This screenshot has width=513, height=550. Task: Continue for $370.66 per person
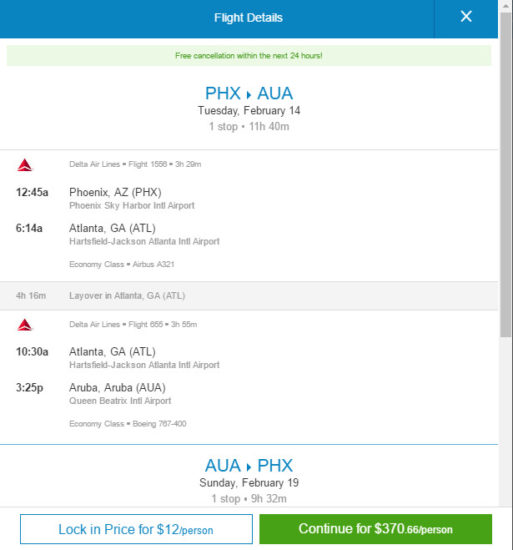coord(376,529)
